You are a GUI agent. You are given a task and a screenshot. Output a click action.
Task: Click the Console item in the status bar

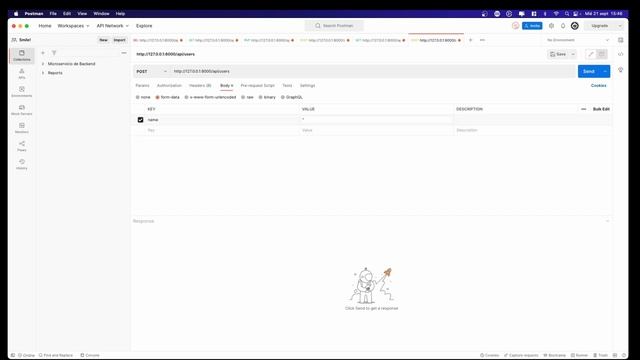[x=90, y=355]
